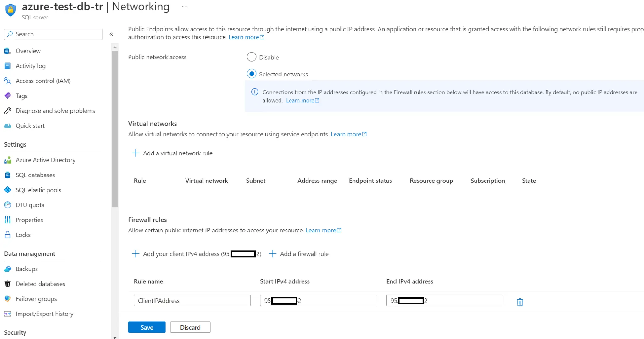644x339 pixels.
Task: Collapse the left navigation sidebar
Action: pyautogui.click(x=111, y=34)
